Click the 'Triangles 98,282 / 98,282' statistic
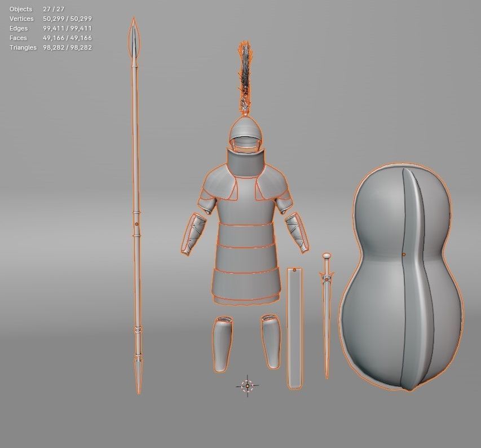Image resolution: width=481 pixels, height=448 pixels. [x=51, y=47]
